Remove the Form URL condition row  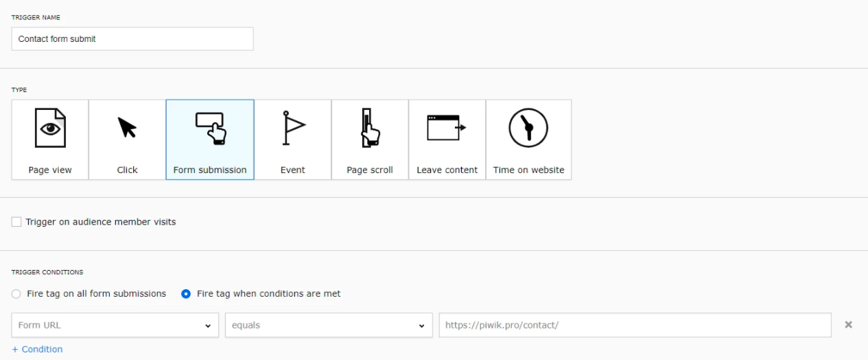click(x=848, y=325)
